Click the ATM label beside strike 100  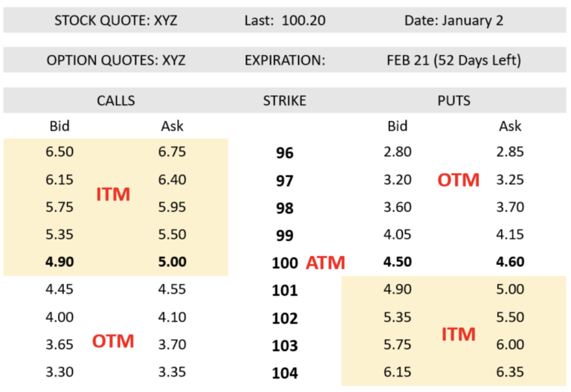(325, 263)
